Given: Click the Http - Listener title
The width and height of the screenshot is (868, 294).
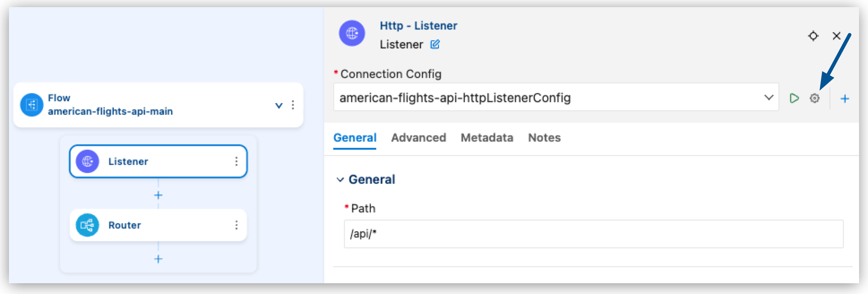Looking at the screenshot, I should point(418,26).
